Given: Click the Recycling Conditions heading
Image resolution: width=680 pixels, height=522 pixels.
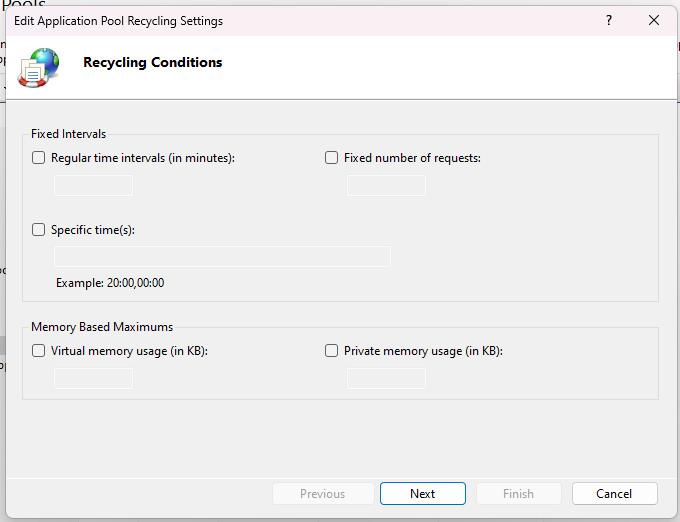Looking at the screenshot, I should point(152,62).
